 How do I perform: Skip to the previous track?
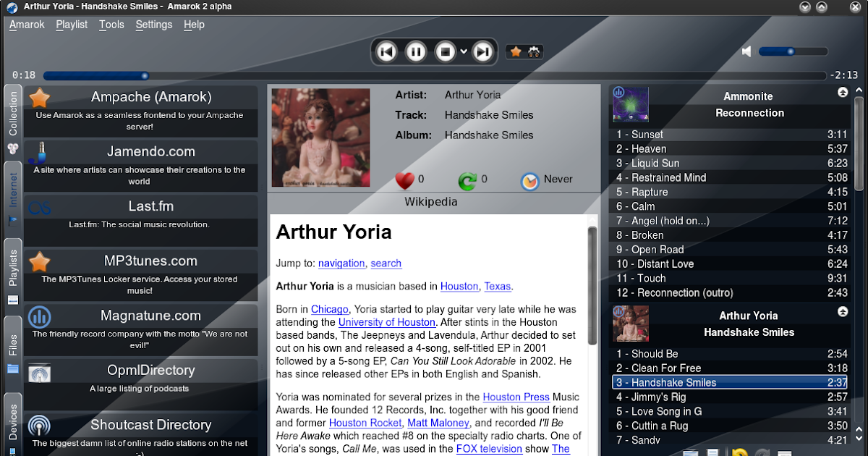coord(387,51)
